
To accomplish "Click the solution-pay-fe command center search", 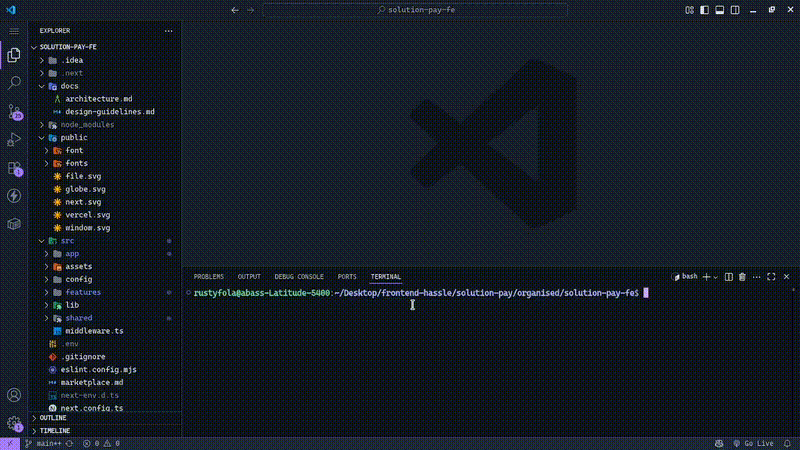I will 415,10.
